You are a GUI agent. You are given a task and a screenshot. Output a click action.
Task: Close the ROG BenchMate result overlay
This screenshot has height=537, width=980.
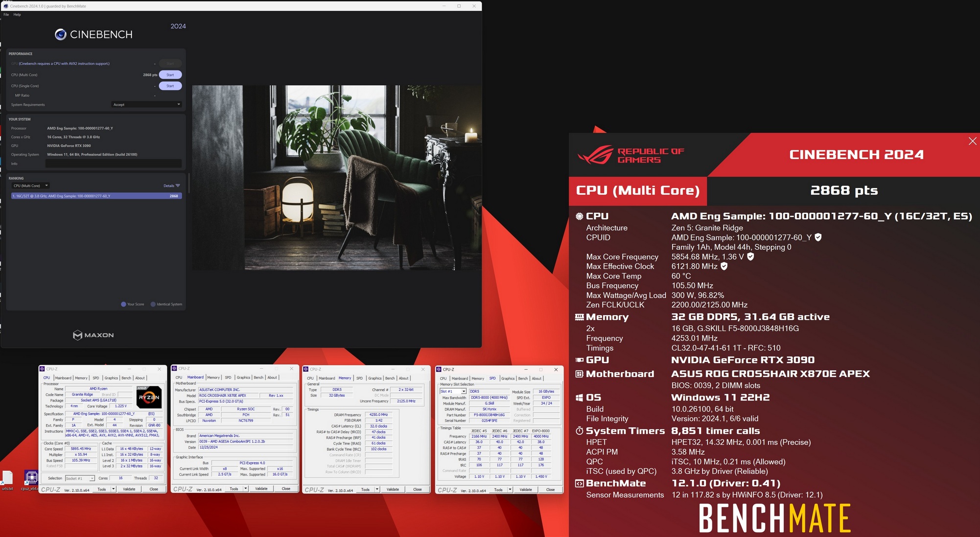[x=972, y=141]
